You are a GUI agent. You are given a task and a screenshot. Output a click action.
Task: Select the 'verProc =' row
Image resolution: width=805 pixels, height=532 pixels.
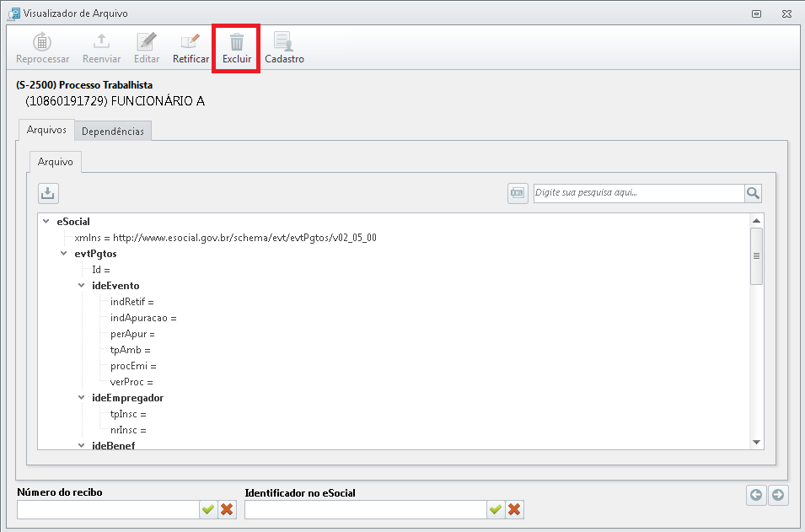tap(131, 382)
